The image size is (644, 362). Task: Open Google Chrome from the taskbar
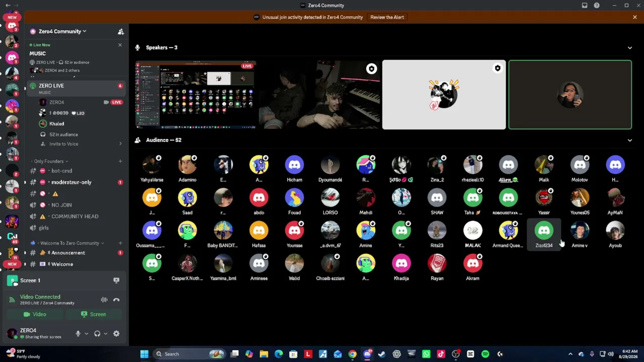352,354
